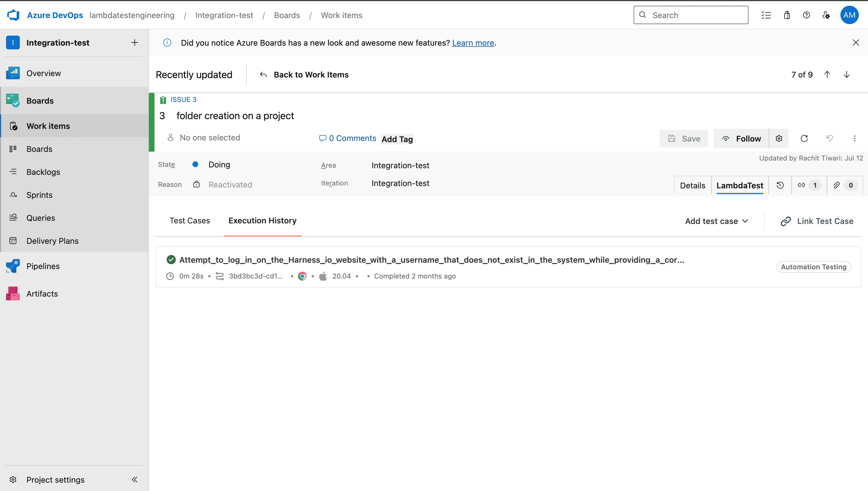Click the green passed status icon
This screenshot has height=491, width=868.
[171, 259]
